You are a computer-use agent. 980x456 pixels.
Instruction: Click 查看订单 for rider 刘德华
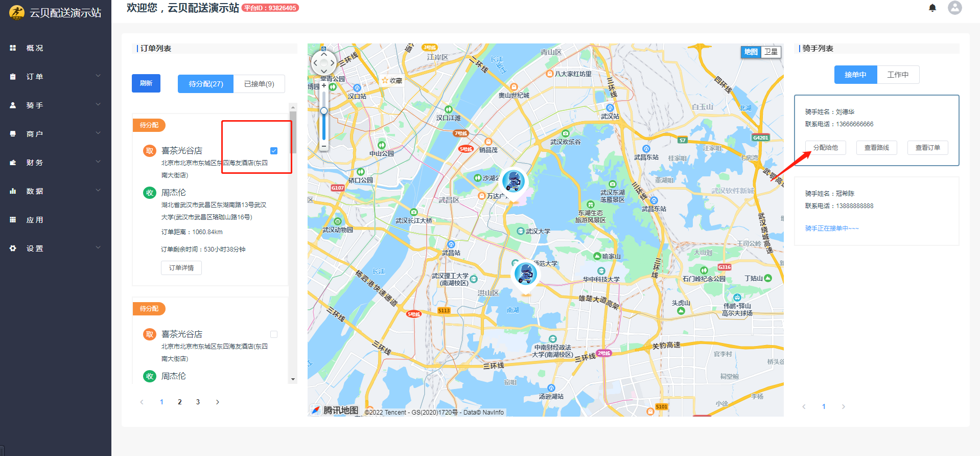point(928,148)
